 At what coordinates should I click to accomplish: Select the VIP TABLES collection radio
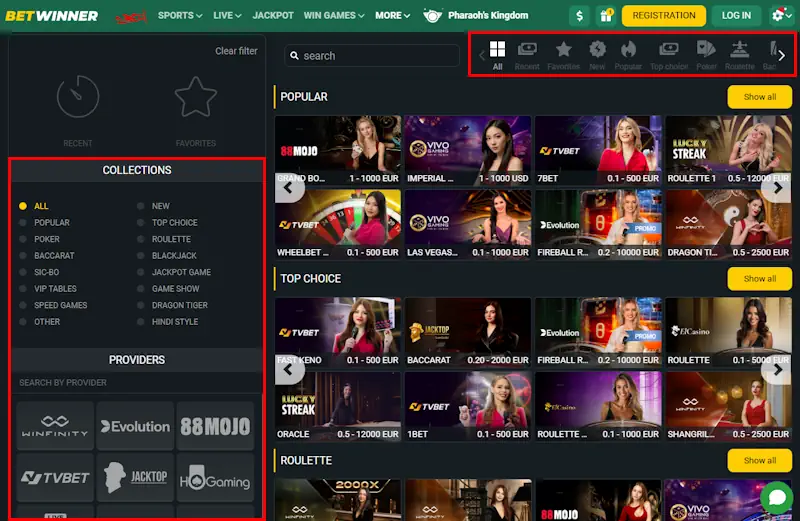[x=23, y=289]
